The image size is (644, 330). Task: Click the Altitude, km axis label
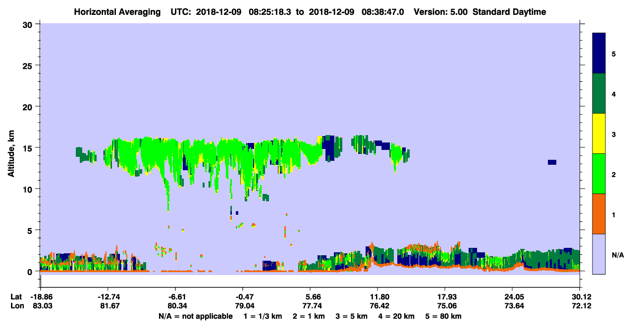[11, 148]
